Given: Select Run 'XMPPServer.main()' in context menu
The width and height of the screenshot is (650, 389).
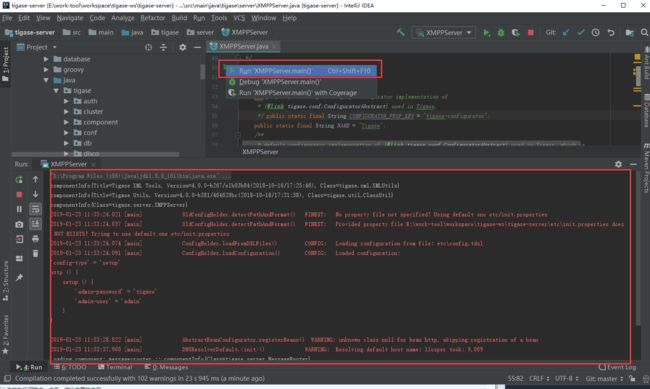Looking at the screenshot, I should coord(301,71).
